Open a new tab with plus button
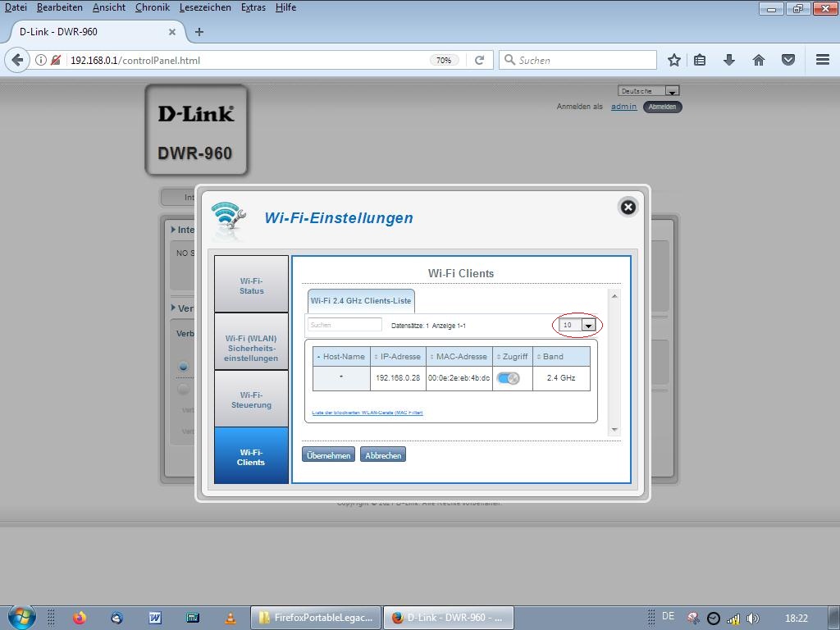 click(x=199, y=32)
